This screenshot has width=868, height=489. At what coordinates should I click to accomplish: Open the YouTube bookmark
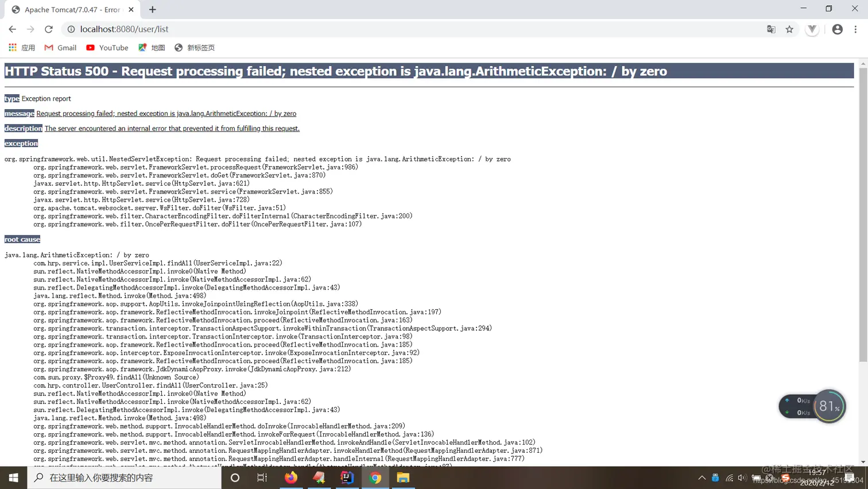point(107,48)
